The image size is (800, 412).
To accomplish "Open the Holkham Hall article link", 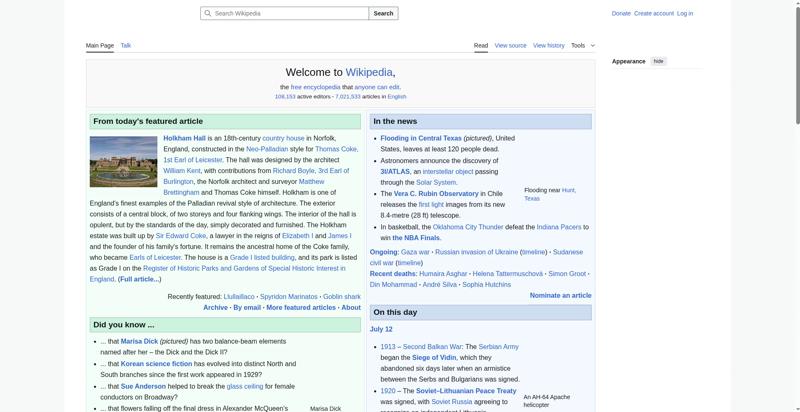I will (184, 138).
